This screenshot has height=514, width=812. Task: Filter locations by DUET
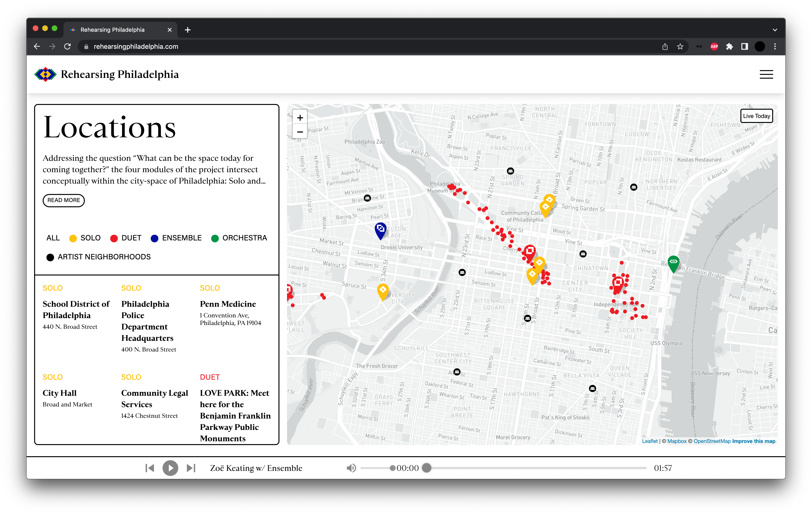[x=126, y=238]
